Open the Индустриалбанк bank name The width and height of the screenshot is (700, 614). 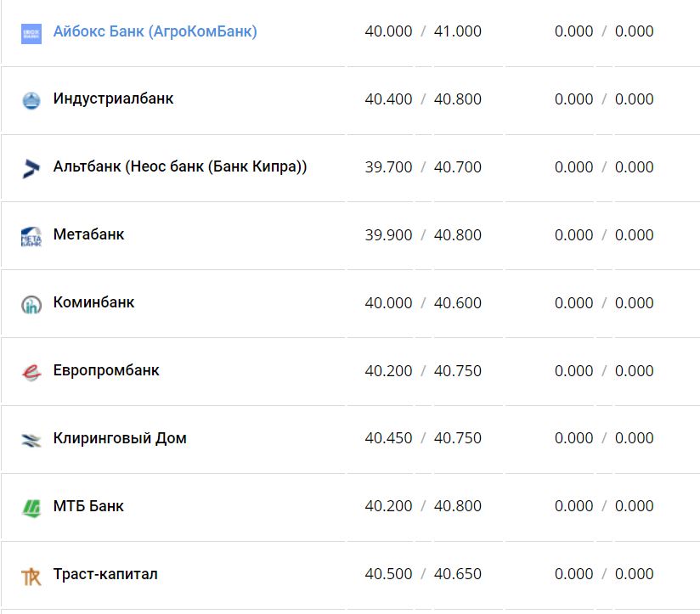[113, 99]
